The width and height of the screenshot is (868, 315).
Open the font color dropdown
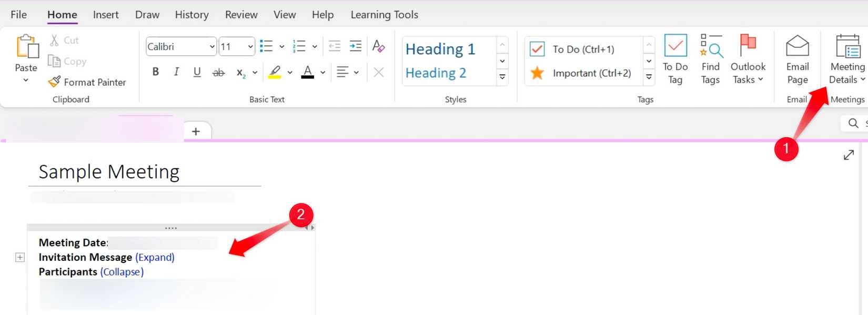coord(323,73)
